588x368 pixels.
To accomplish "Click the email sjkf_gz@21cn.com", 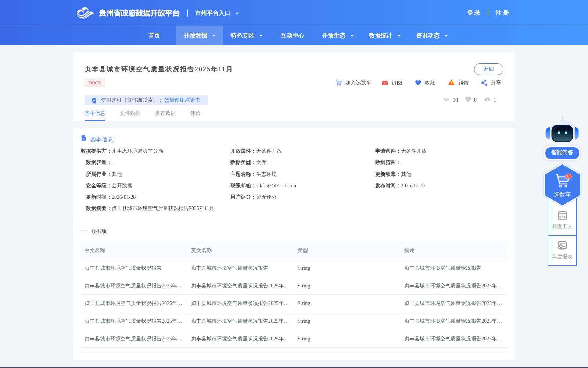I will [x=276, y=186].
